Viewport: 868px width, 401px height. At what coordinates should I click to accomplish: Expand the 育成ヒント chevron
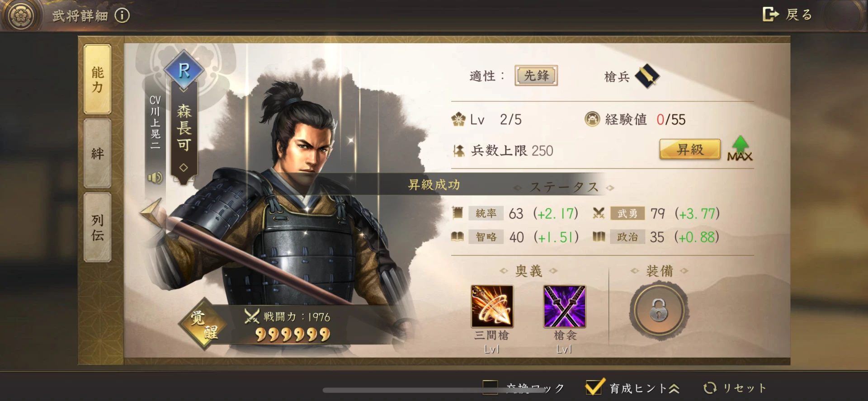tap(674, 388)
